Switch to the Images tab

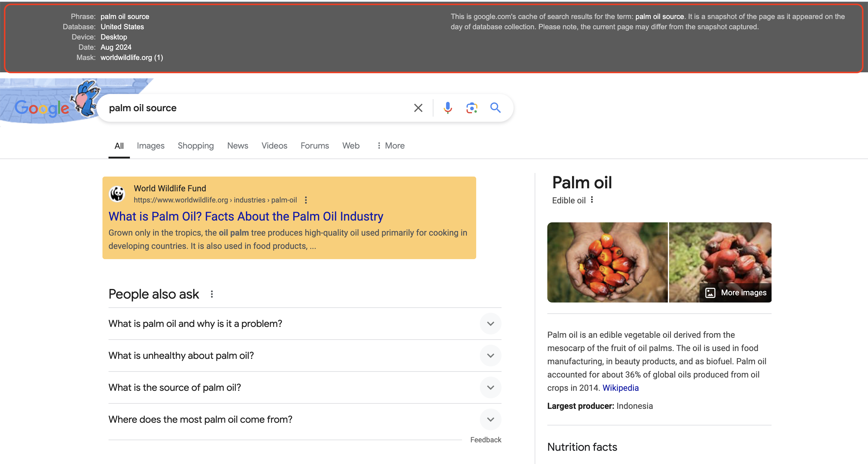(x=150, y=146)
